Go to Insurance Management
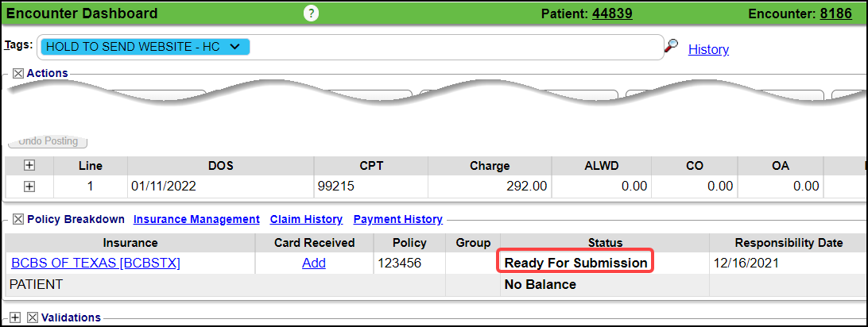This screenshot has height=327, width=868. click(196, 219)
